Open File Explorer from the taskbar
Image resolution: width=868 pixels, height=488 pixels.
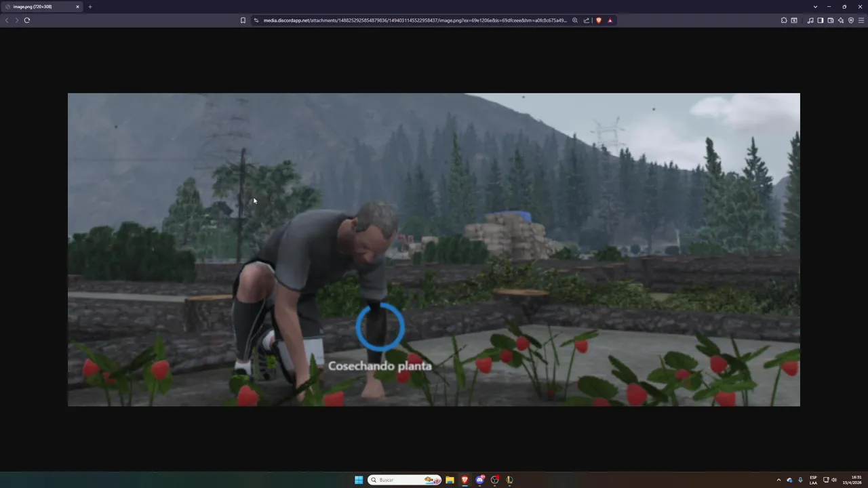tap(450, 480)
